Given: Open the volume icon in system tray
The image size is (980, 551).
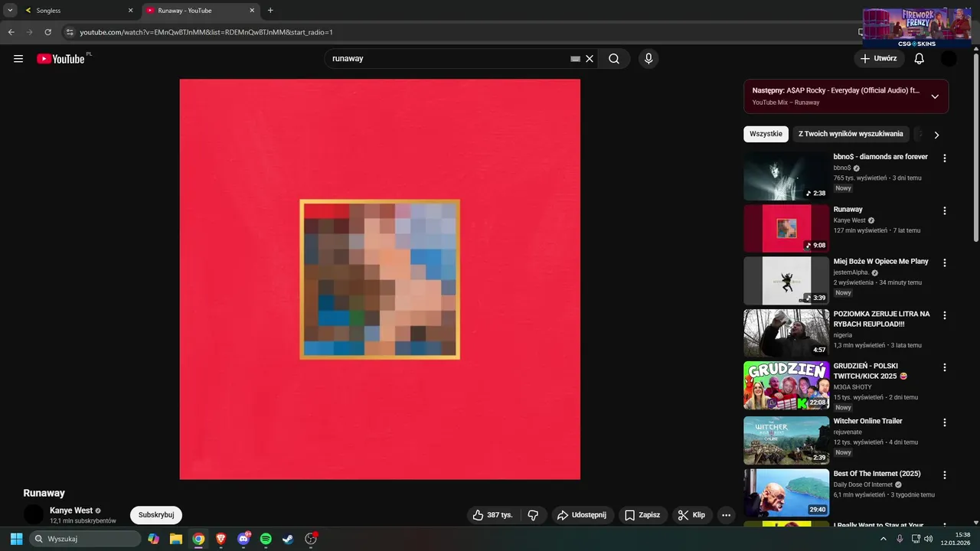Looking at the screenshot, I should pyautogui.click(x=928, y=539).
